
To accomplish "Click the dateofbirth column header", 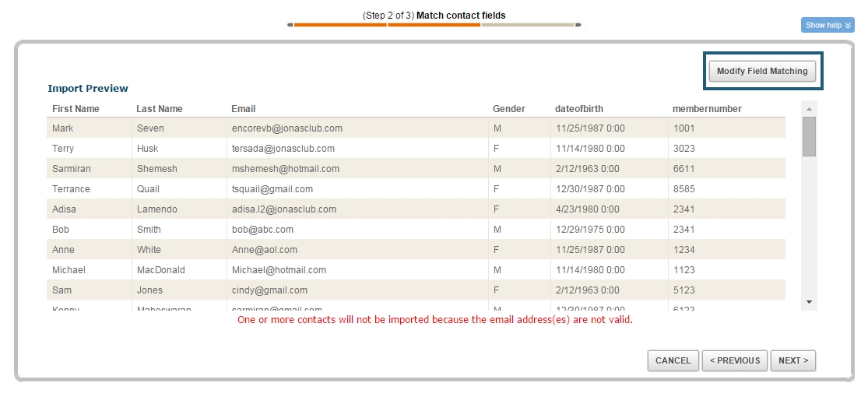I will pyautogui.click(x=578, y=109).
